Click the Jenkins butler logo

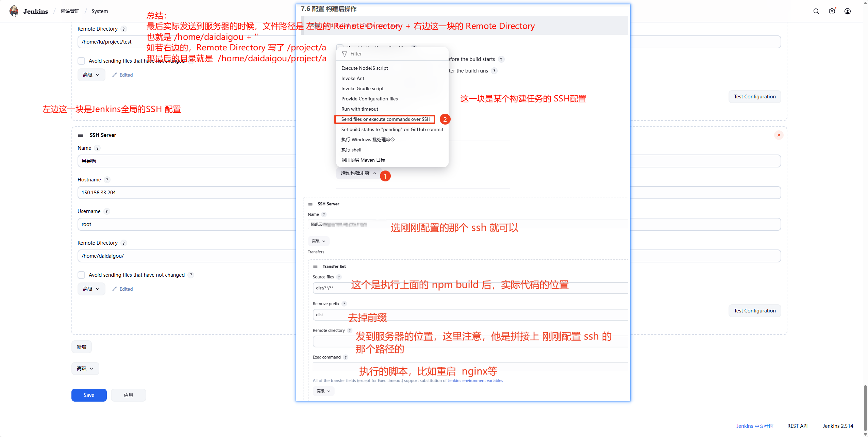(x=14, y=11)
